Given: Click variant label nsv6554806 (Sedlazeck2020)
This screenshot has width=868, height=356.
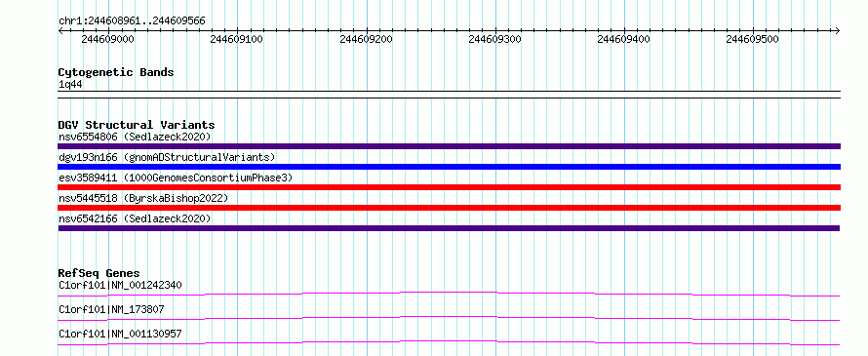Looking at the screenshot, I should 135,137.
